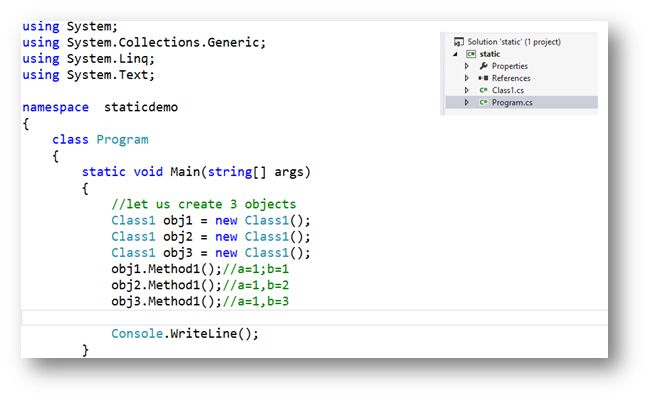The height and width of the screenshot is (400, 650).
Task: Select the References tree item
Action: click(511, 78)
